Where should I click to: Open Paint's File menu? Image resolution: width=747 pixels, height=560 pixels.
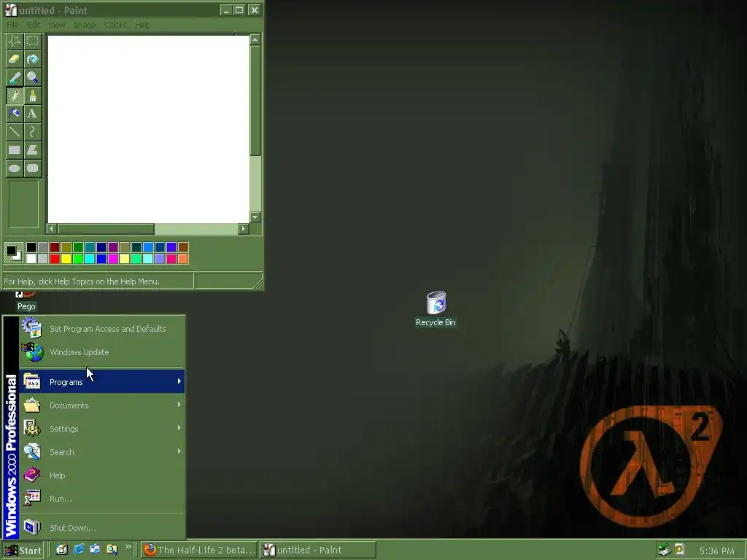tap(12, 25)
